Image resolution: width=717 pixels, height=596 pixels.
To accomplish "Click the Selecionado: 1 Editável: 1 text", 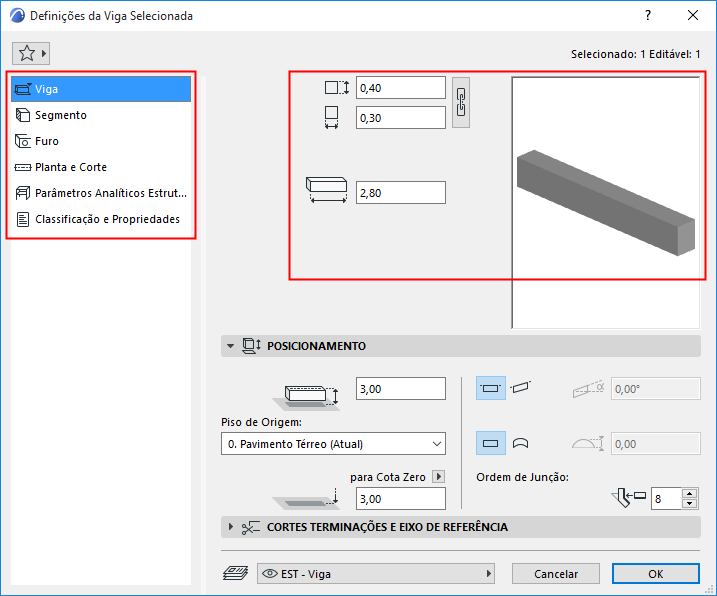I will coord(635,54).
